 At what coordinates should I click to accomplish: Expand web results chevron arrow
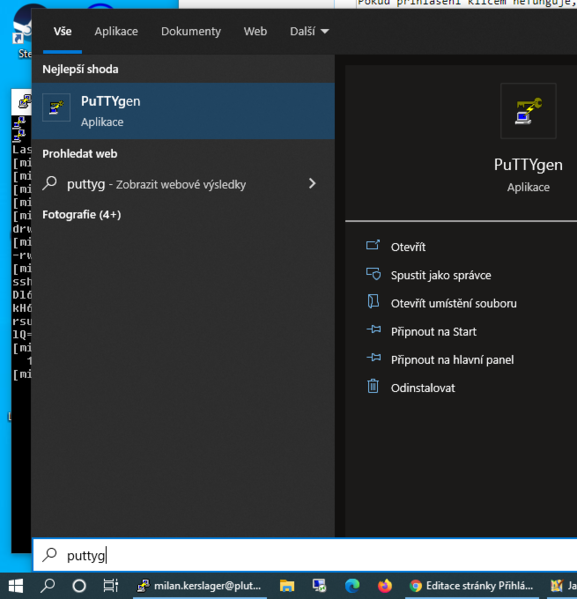coord(312,184)
